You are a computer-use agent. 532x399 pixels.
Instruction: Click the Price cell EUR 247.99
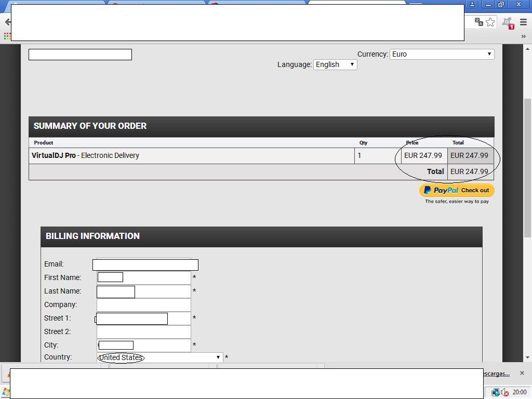click(x=423, y=155)
